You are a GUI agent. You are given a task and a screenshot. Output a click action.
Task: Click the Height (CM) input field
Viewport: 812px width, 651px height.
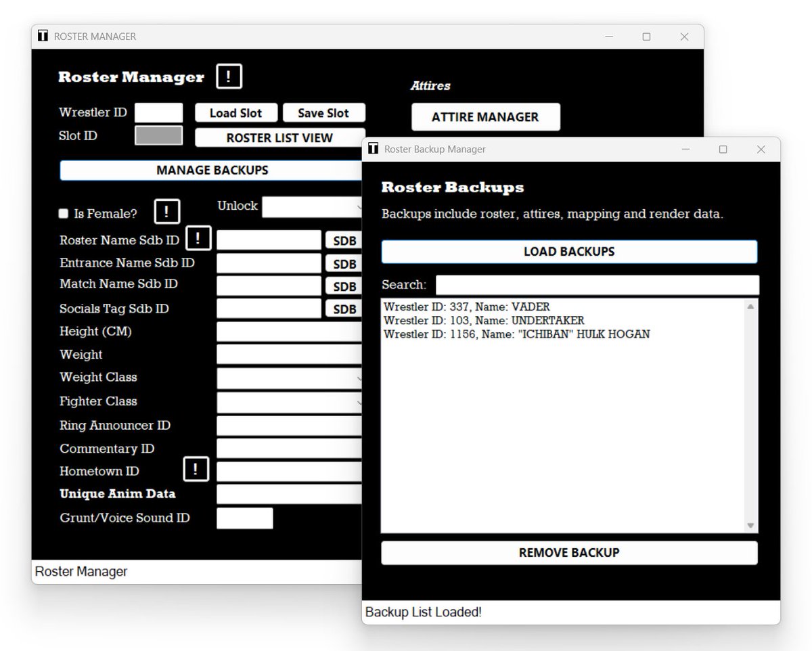[290, 332]
